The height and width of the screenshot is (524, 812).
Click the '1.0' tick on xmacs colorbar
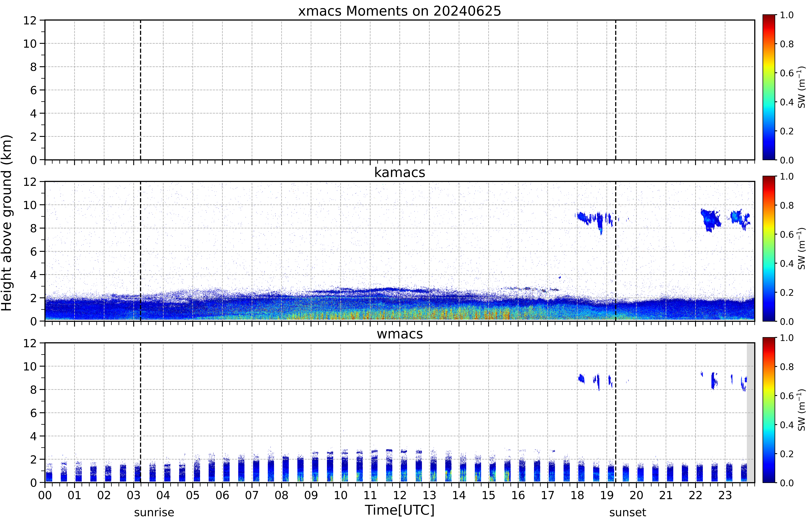(x=787, y=15)
